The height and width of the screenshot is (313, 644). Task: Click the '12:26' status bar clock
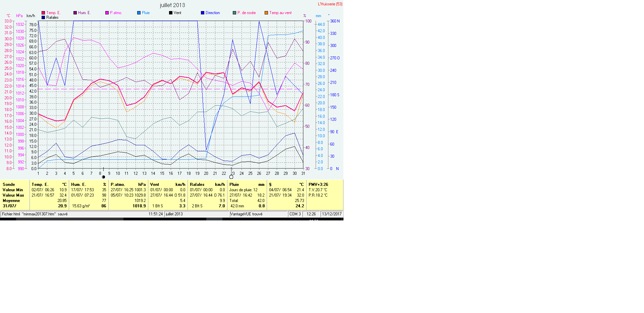pyautogui.click(x=311, y=214)
